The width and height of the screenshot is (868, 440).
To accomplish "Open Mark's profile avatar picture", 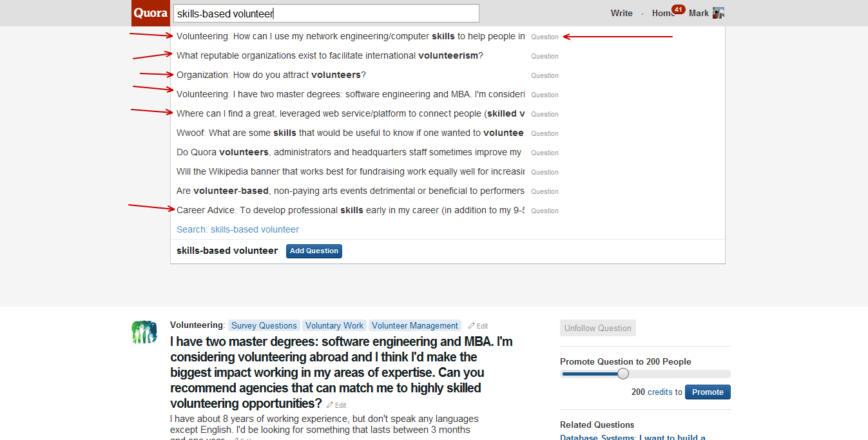I will click(x=719, y=13).
